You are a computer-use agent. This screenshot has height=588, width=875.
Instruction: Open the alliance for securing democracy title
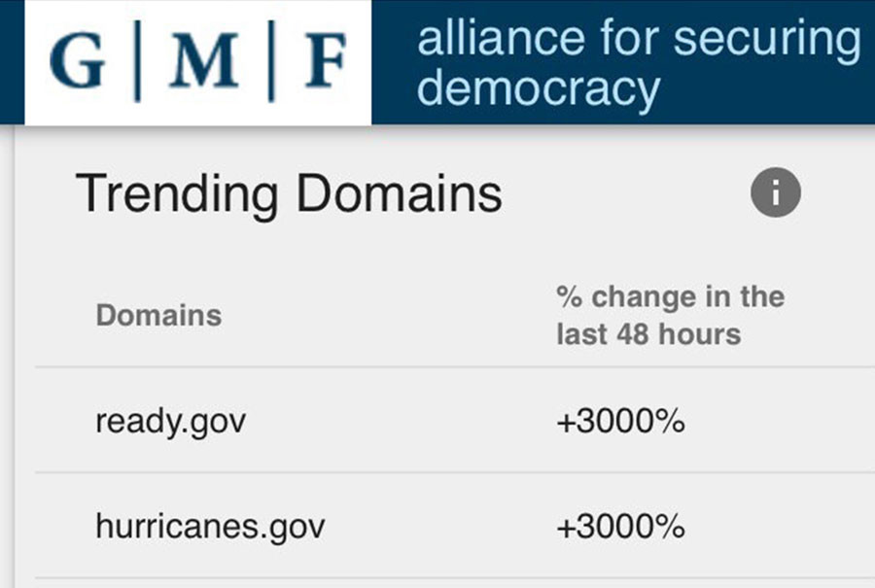[x=639, y=62]
